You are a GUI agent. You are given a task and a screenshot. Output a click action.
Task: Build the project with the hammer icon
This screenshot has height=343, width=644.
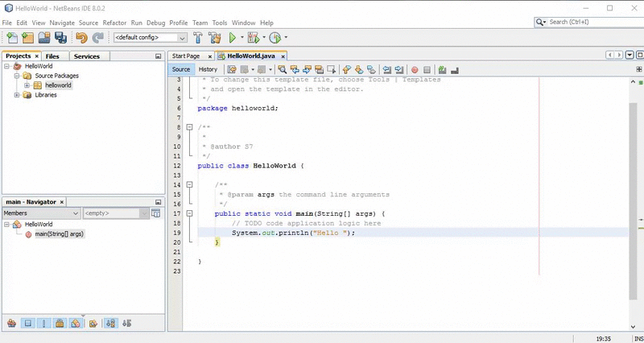(198, 38)
